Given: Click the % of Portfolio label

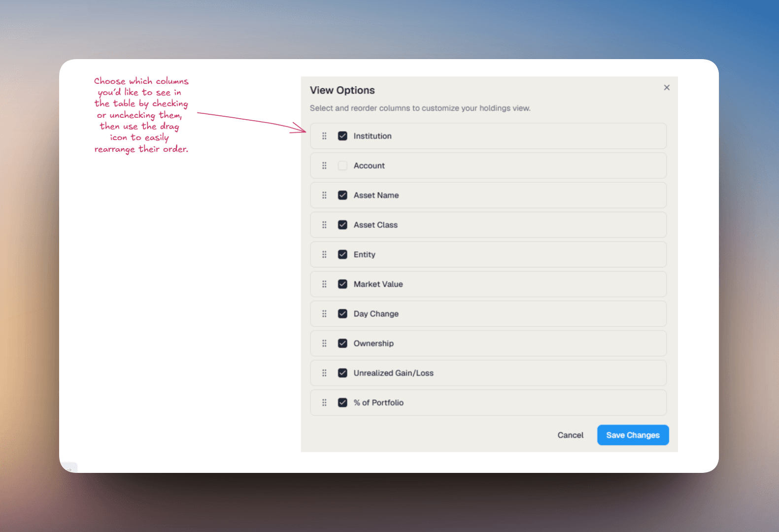Looking at the screenshot, I should pos(378,402).
